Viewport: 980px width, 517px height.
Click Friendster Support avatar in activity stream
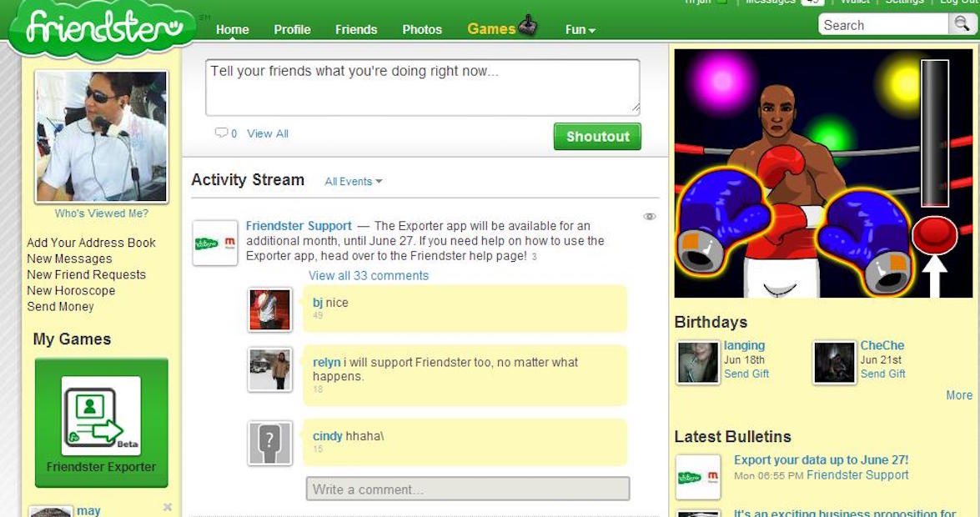click(x=215, y=243)
